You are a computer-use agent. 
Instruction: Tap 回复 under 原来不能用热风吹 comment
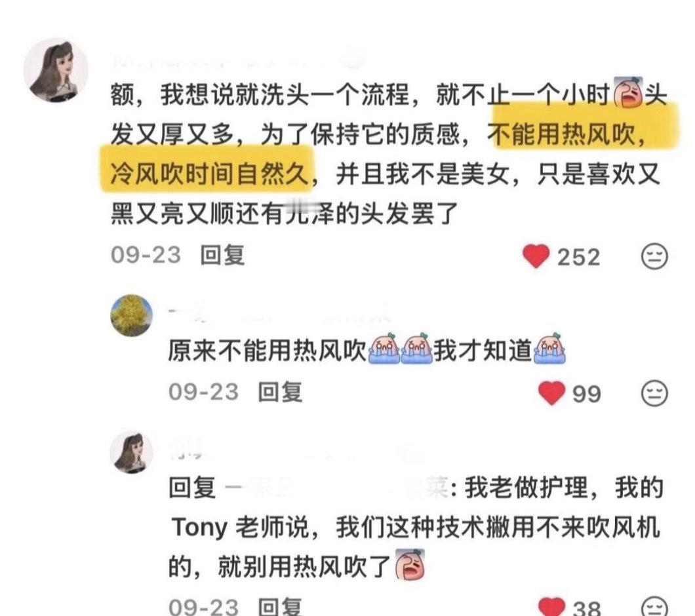[x=280, y=392]
